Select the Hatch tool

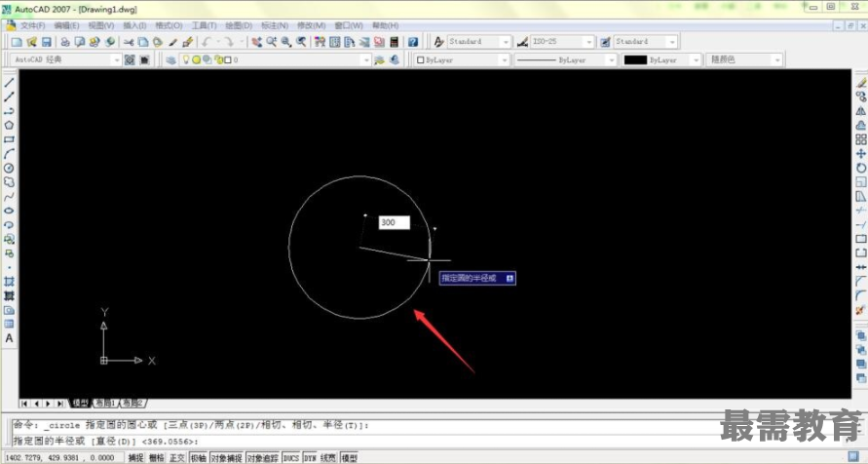9,282
